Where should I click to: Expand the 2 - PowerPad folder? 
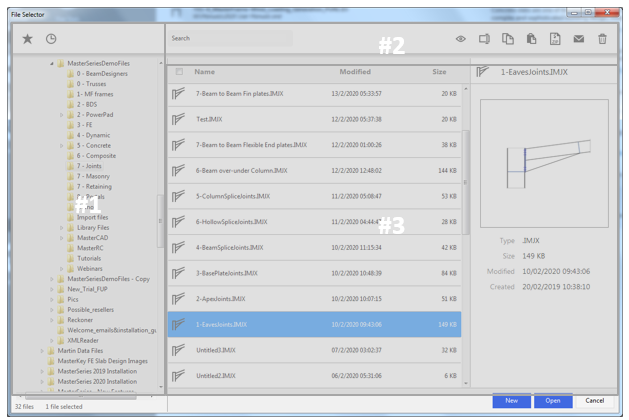60,115
